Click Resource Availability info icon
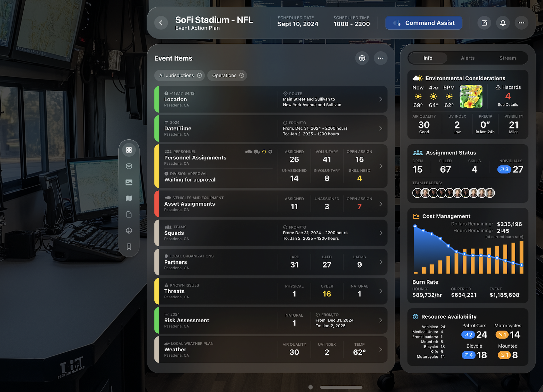This screenshot has width=543, height=392. (x=416, y=317)
